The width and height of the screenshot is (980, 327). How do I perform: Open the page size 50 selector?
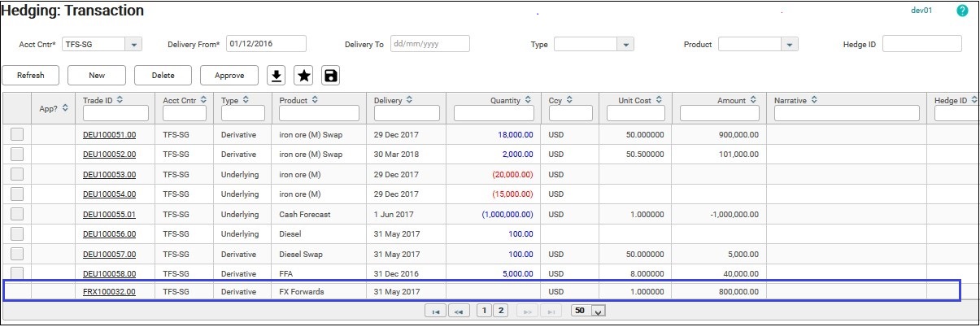click(599, 311)
